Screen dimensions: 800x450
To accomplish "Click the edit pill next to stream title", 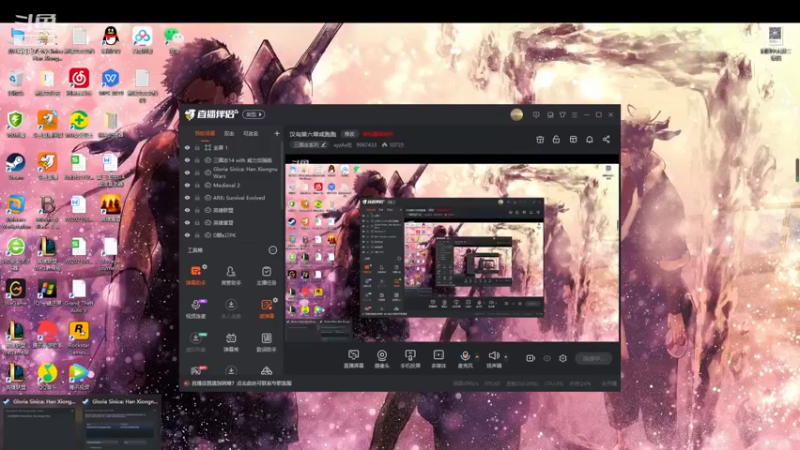I will pyautogui.click(x=349, y=134).
